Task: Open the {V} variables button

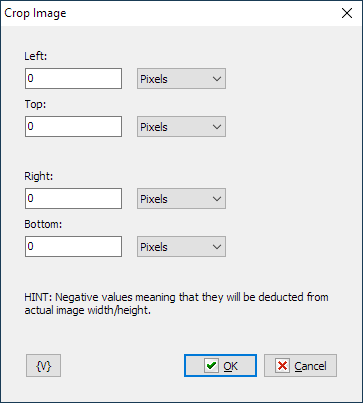Action: click(x=44, y=366)
